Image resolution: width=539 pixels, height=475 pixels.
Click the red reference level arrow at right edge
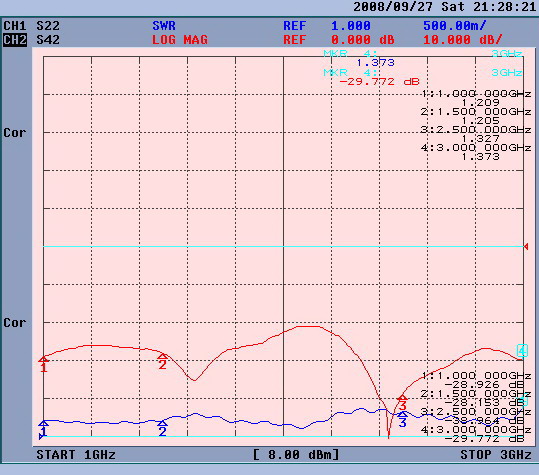526,246
